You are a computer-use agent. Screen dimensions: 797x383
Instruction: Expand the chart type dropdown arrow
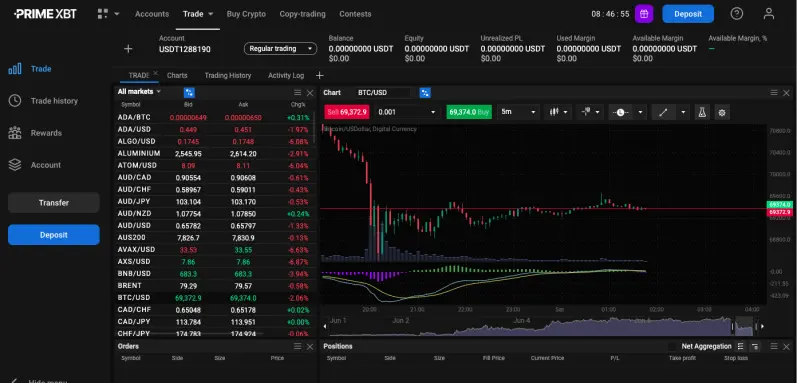(x=565, y=112)
